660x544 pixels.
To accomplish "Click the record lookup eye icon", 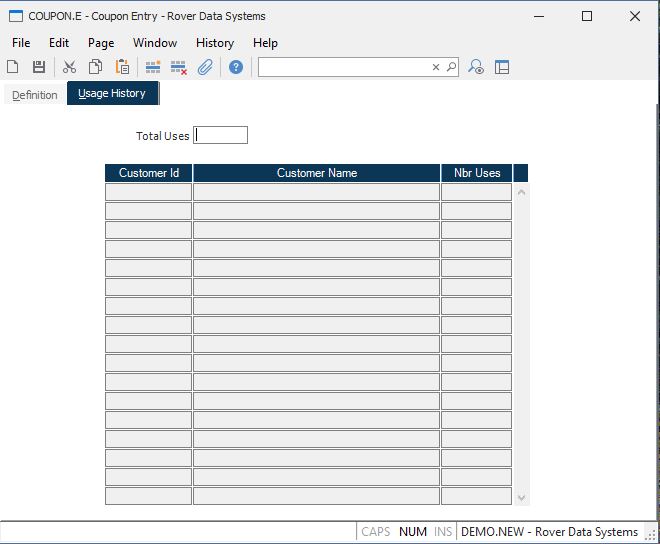I will coord(477,67).
